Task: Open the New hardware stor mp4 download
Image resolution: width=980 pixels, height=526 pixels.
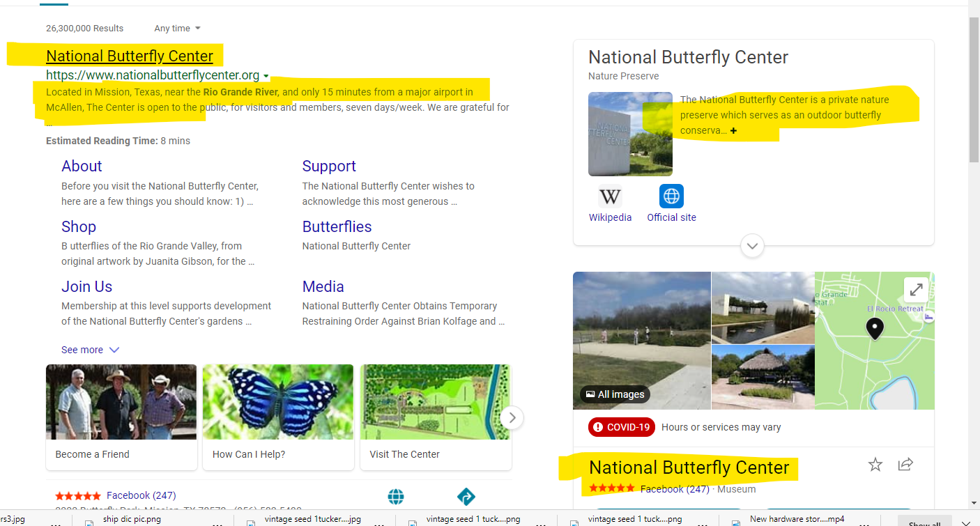Action: [x=797, y=519]
